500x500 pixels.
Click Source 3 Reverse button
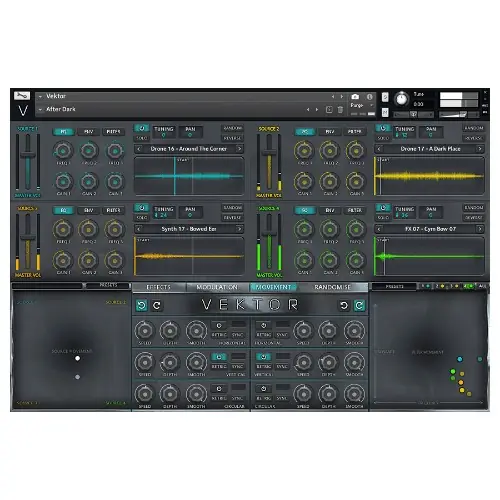tap(233, 218)
